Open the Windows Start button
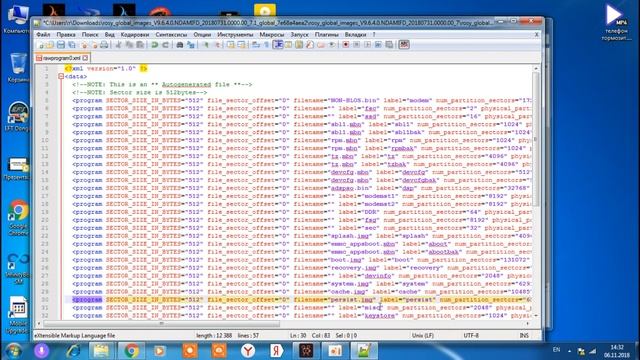This screenshot has height=360, width=640. click(x=13, y=351)
